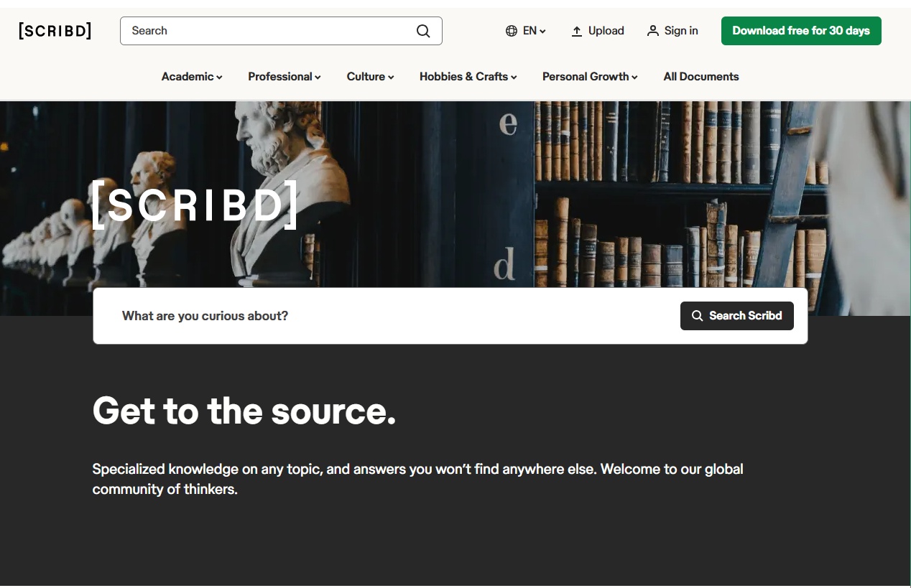Click the search icon inside Search Scribd button

[696, 316]
